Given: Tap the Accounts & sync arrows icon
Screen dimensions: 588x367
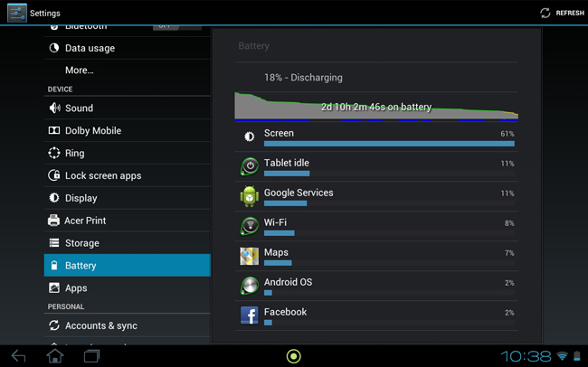Looking at the screenshot, I should tap(54, 325).
